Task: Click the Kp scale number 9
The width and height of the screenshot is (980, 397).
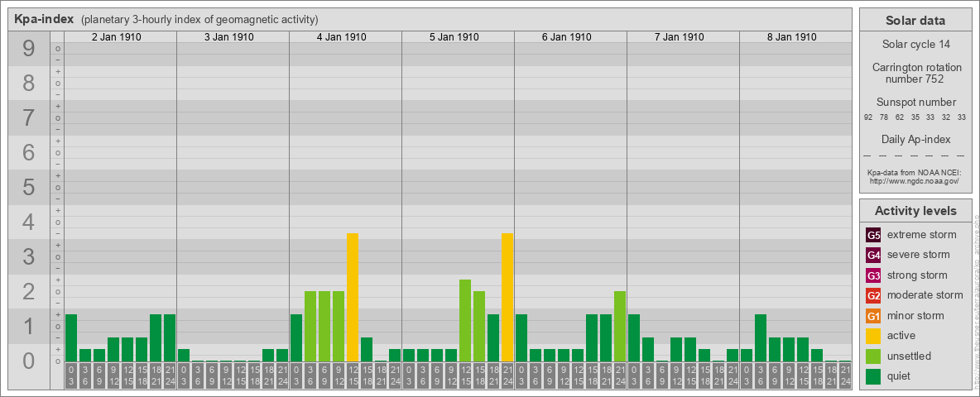Action: [29, 49]
